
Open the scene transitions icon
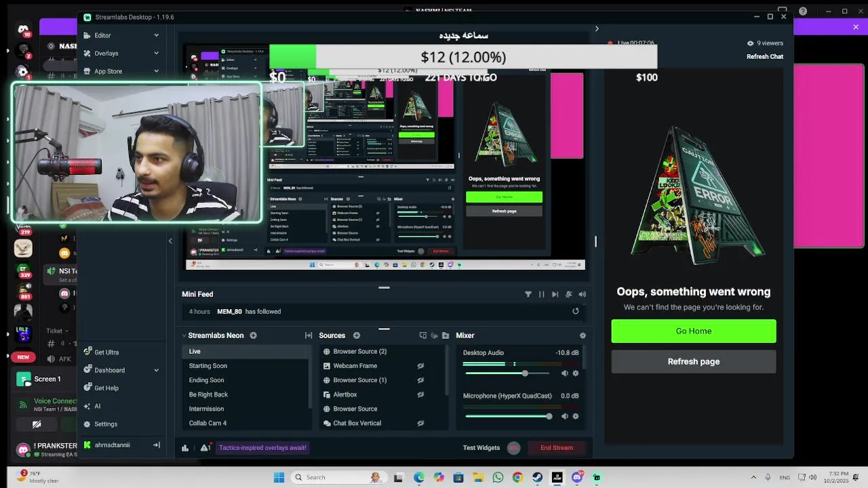309,335
